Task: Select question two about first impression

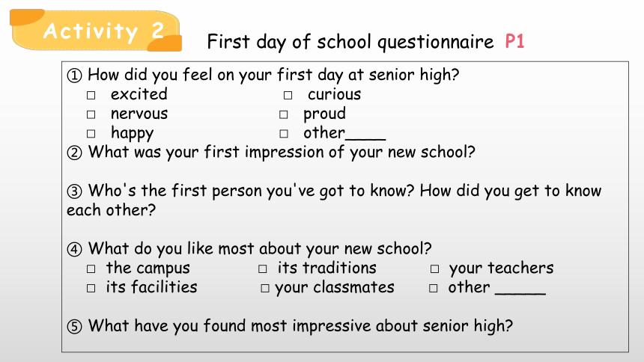Action: click(271, 153)
